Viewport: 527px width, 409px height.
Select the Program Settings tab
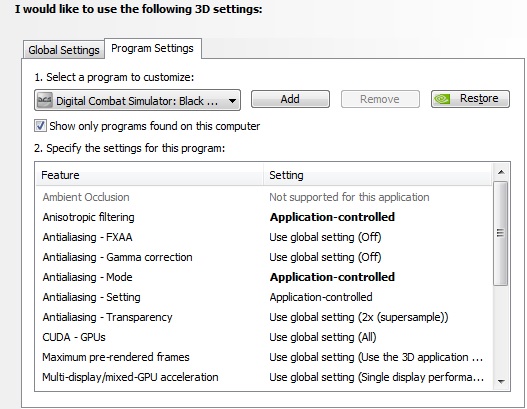153,48
